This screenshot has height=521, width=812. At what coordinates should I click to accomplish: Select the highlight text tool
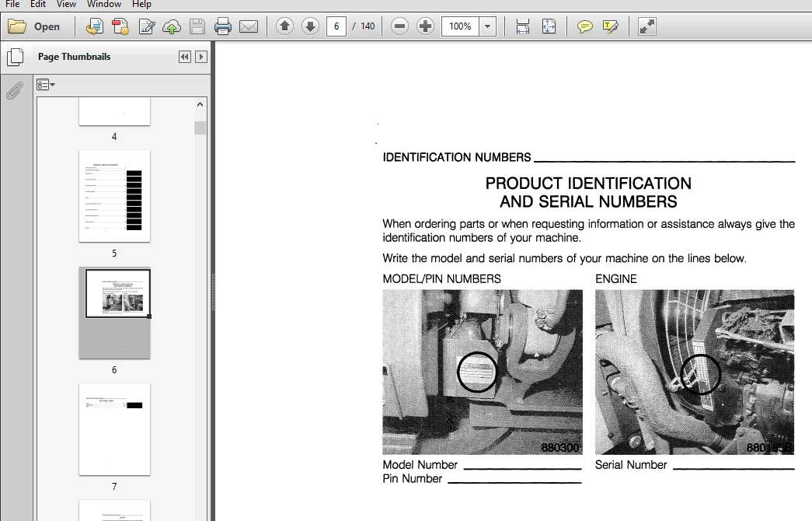tap(611, 26)
